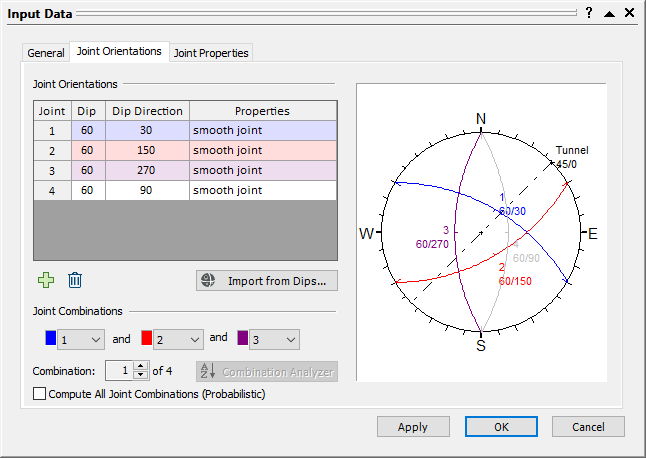Click the blue joint 1 color swatch

pos(51,338)
